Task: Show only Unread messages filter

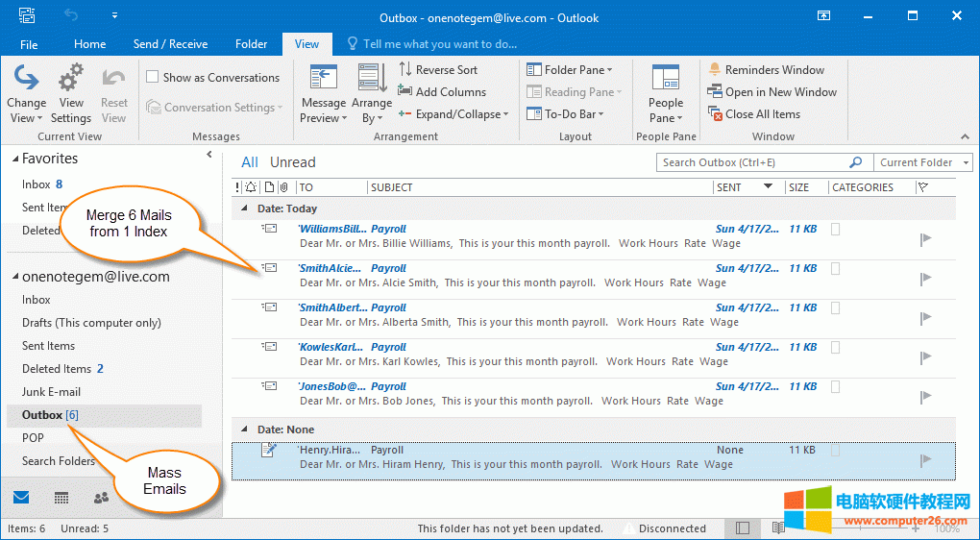Action: tap(292, 162)
